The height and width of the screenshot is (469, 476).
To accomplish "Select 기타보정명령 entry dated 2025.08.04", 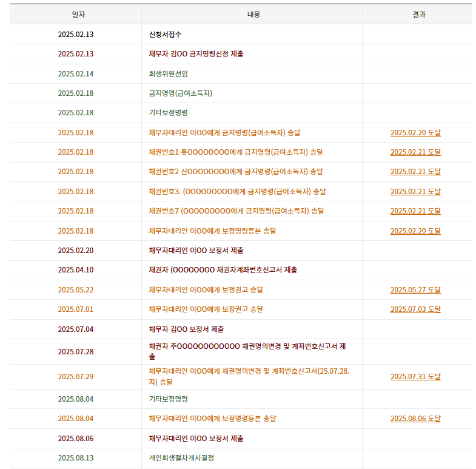I will point(168,399).
